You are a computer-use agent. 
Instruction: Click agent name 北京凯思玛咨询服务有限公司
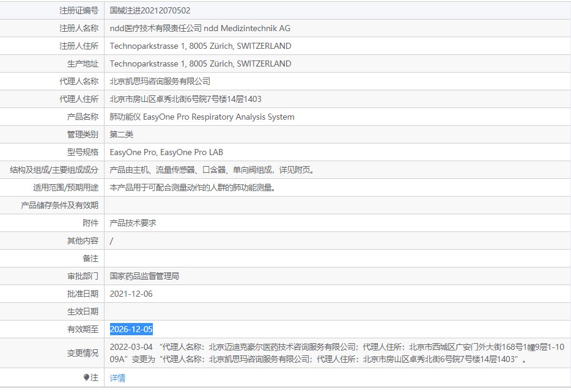click(x=160, y=81)
